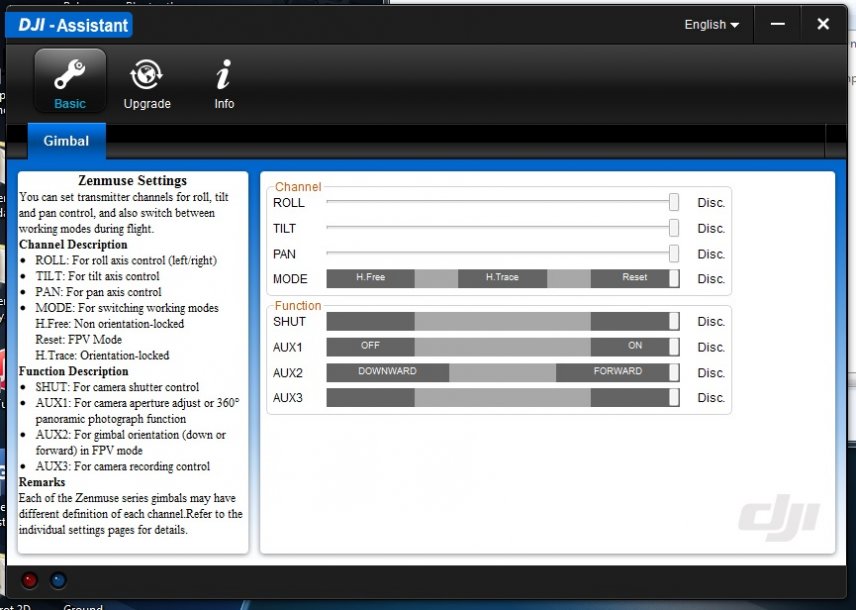Click the TILT channel label
Image resolution: width=856 pixels, height=610 pixels.
[x=284, y=228]
